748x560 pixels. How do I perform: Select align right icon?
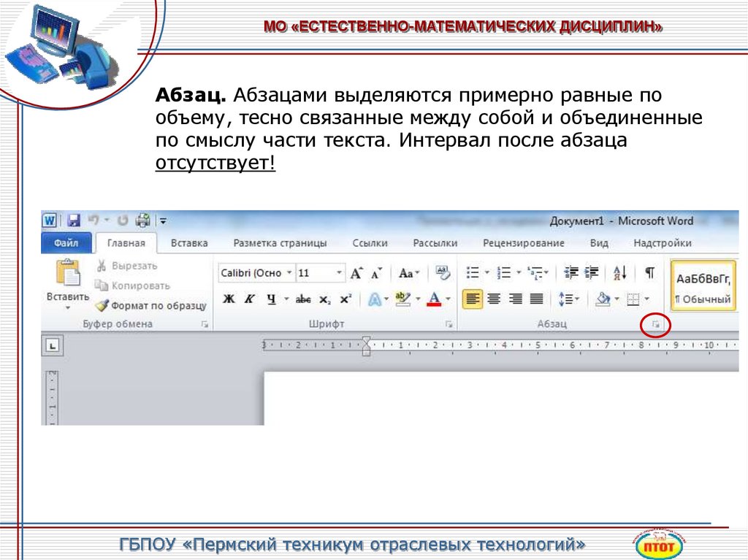point(515,299)
